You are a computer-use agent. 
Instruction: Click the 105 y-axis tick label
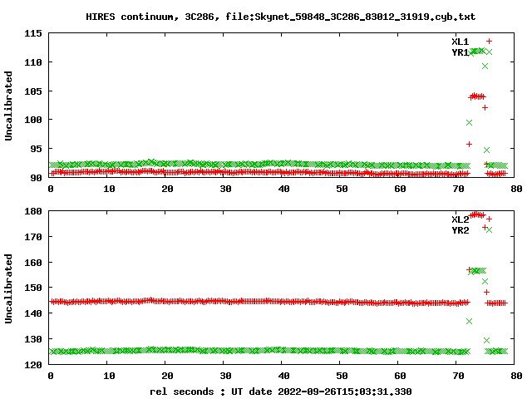click(33, 91)
